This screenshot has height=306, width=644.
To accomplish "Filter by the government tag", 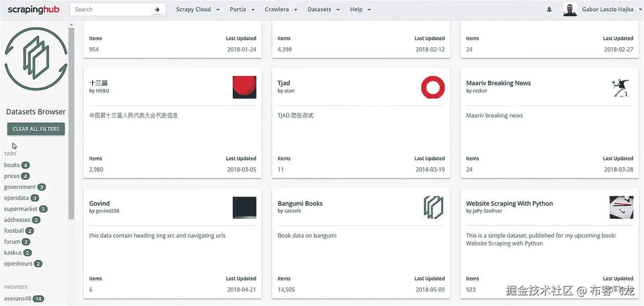I will [x=25, y=187].
